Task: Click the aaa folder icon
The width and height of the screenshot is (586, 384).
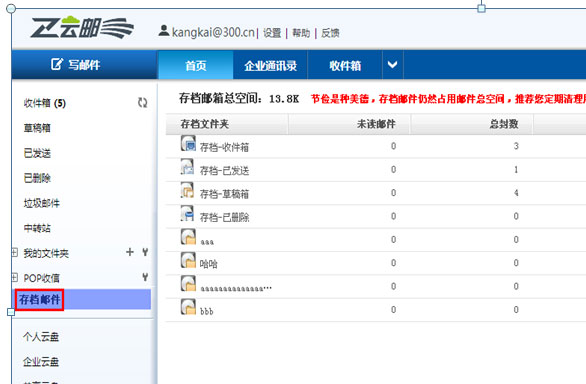Action: 188,237
